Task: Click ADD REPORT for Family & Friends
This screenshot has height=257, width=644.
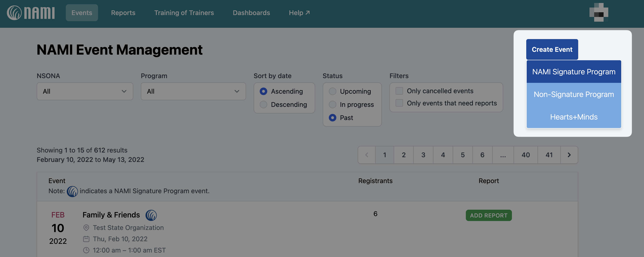Action: click(488, 215)
